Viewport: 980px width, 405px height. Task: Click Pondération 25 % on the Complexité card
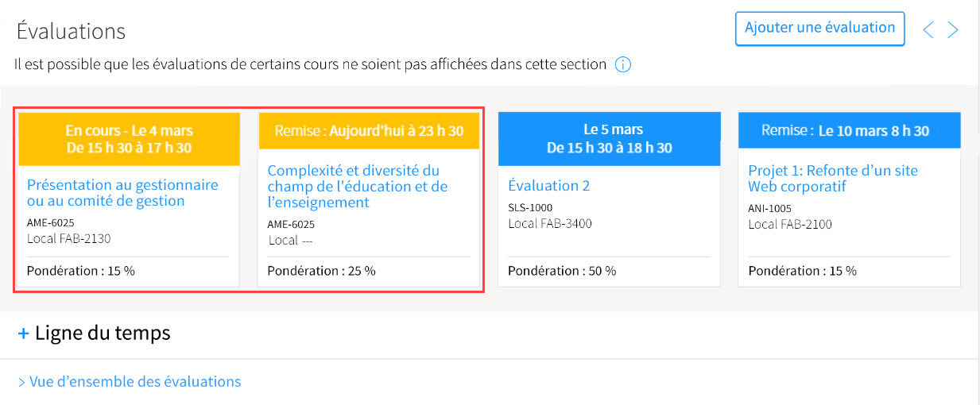click(x=321, y=271)
